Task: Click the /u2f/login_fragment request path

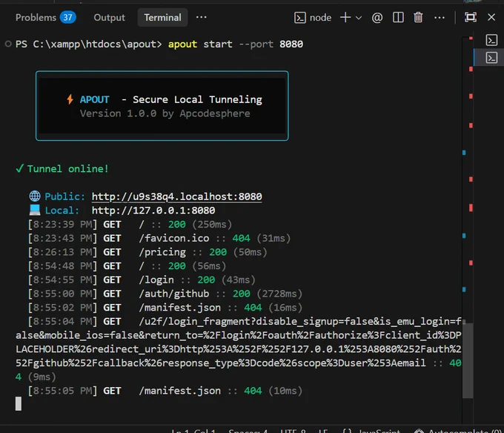Action: click(x=238, y=342)
